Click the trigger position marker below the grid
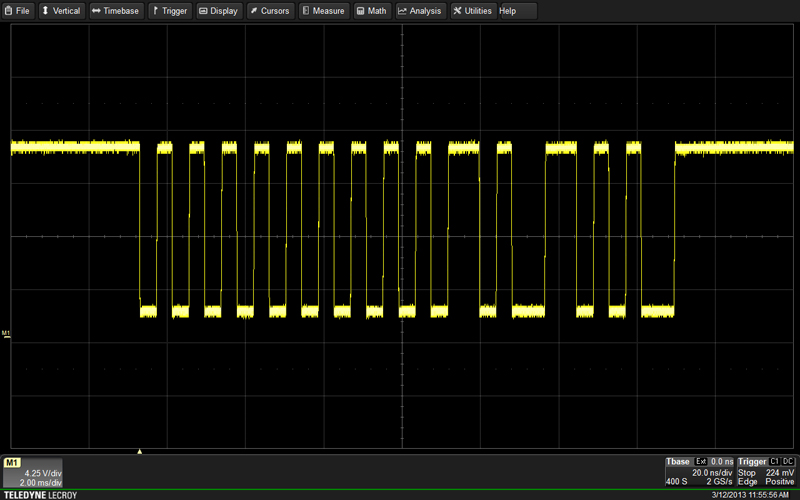Viewport: 800px width, 500px height. pyautogui.click(x=140, y=452)
